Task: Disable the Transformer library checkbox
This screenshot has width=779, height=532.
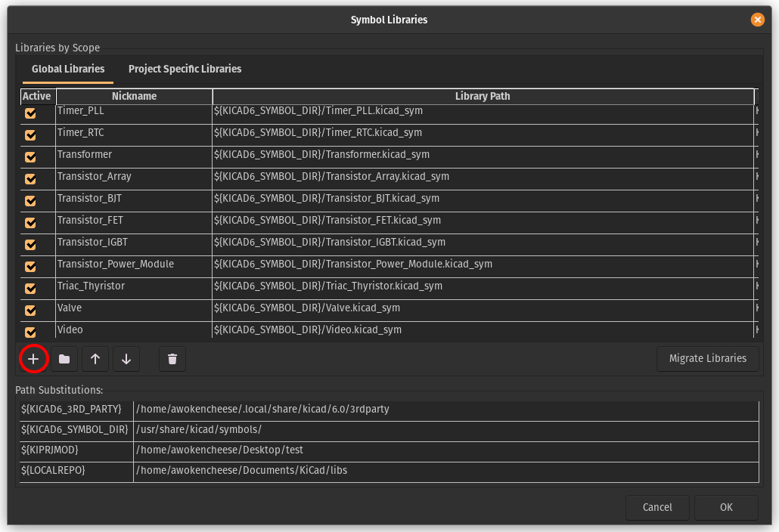Action: (x=30, y=157)
